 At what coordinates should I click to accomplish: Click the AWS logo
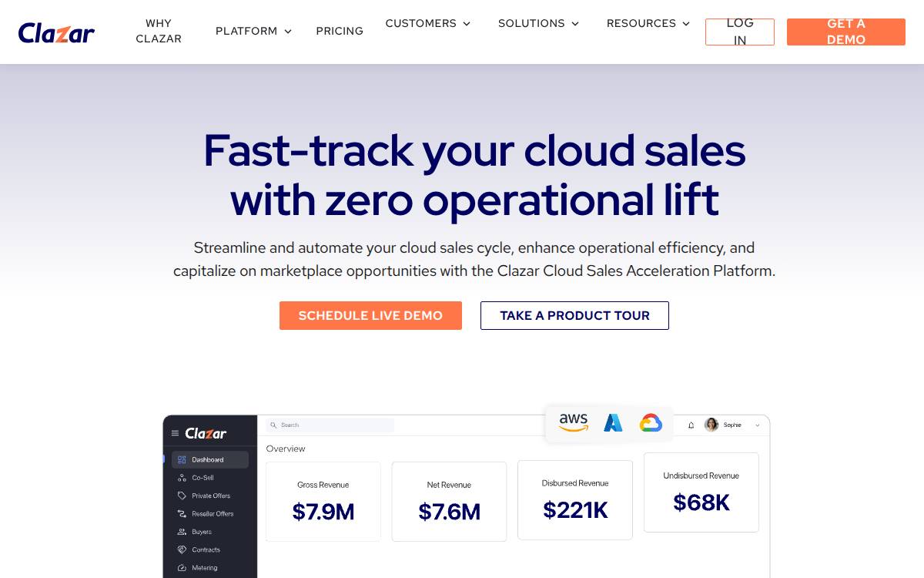[x=574, y=422]
